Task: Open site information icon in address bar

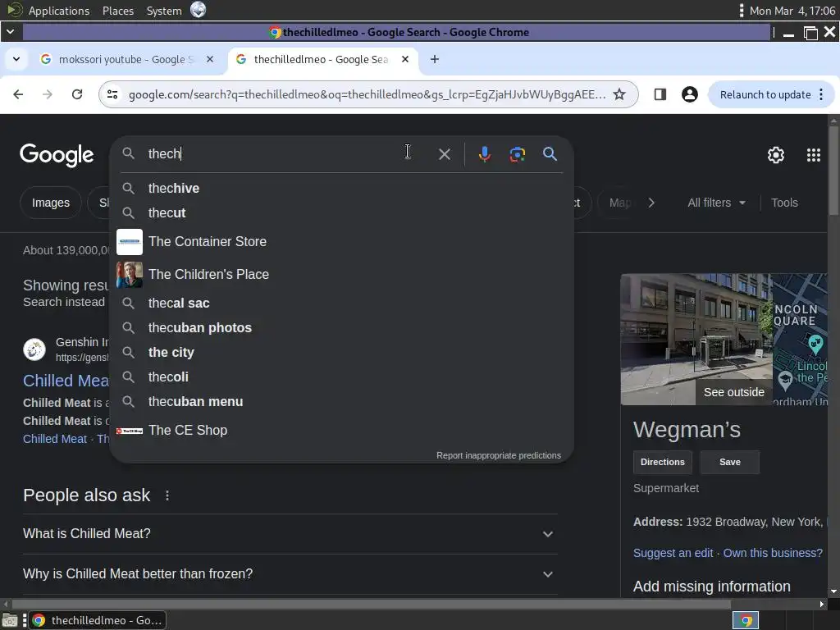Action: click(x=112, y=95)
